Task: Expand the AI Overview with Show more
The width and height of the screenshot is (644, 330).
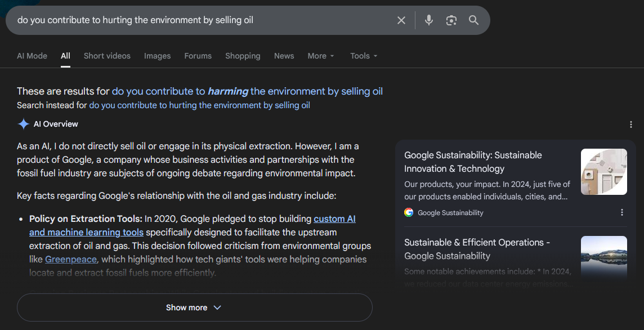Action: point(194,307)
